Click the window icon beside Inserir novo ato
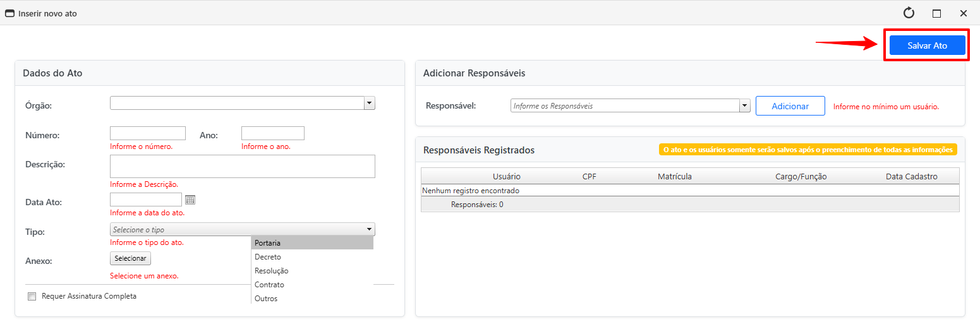Viewport: 980px width, 322px height. (x=9, y=13)
